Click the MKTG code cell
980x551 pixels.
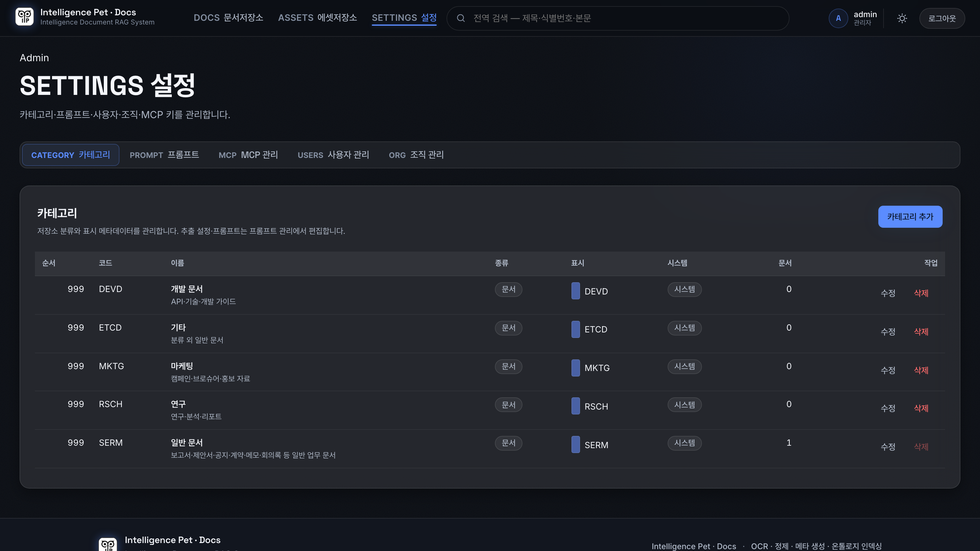[x=111, y=366]
